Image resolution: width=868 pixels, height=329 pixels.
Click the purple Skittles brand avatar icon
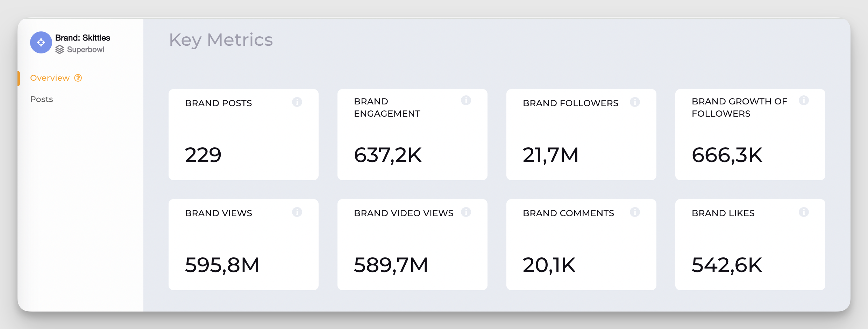pos(41,42)
